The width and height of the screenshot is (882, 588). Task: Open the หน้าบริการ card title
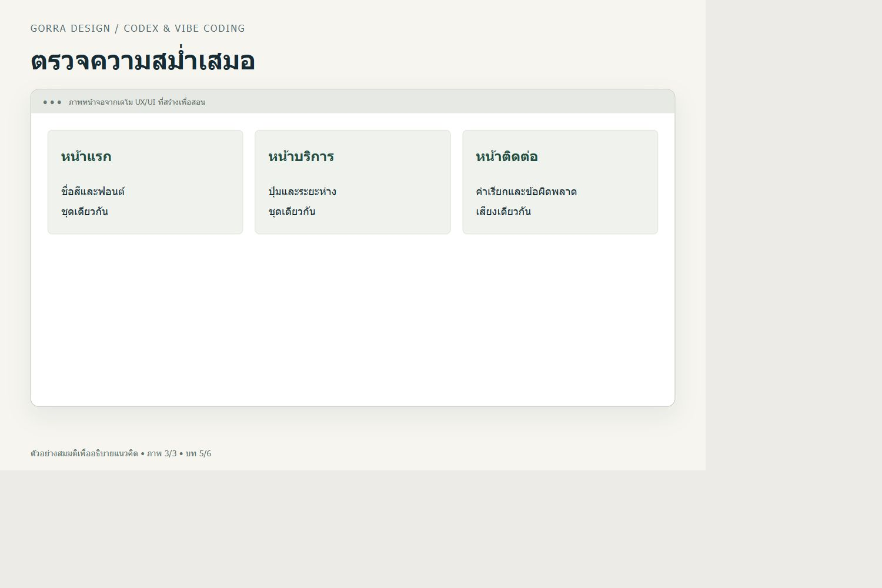click(x=301, y=156)
